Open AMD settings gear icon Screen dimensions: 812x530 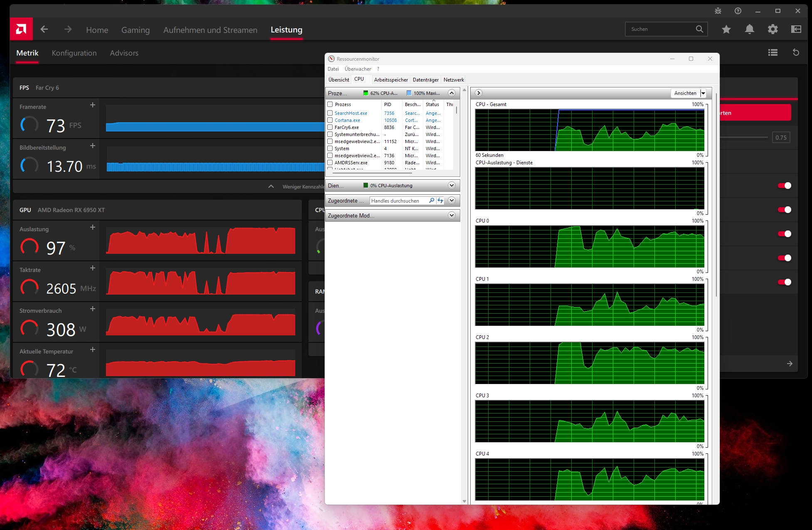(773, 29)
